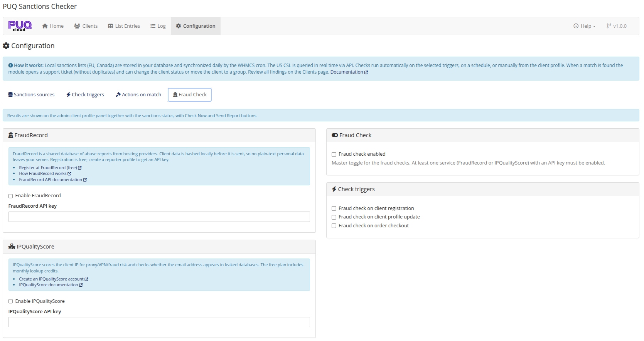
Task: Click the Documentation external link icon
Action: click(366, 72)
